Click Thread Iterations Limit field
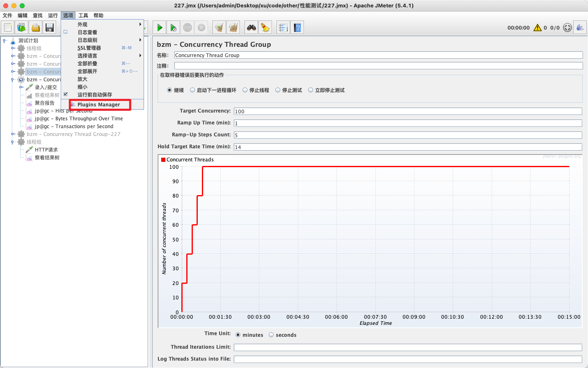The image size is (588, 368). click(x=408, y=347)
